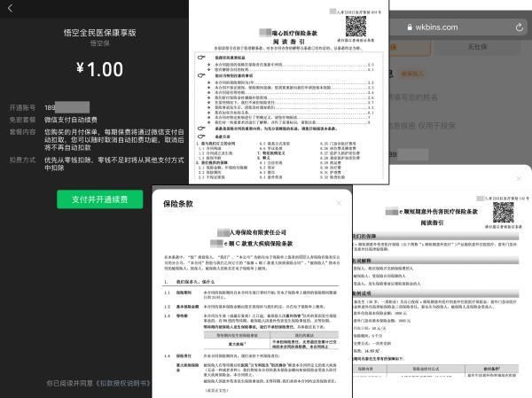The height and width of the screenshot is (398, 532).
Task: Click the ¥1.00 payment amount
Action: [x=99, y=69]
